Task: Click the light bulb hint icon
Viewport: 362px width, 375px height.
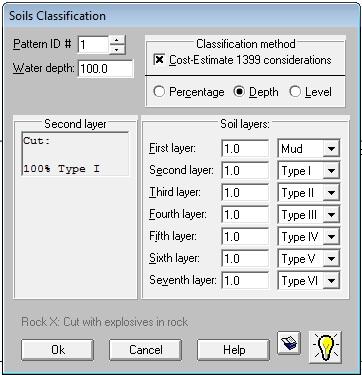Action: [325, 347]
